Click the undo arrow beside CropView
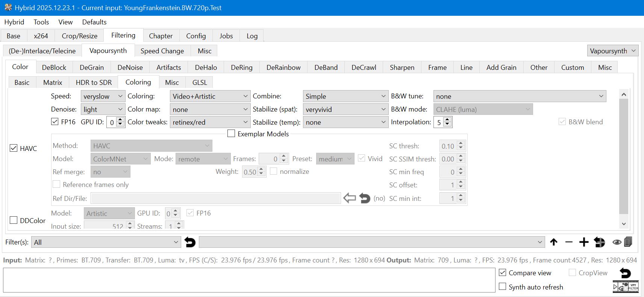The width and height of the screenshot is (644, 297). click(625, 273)
